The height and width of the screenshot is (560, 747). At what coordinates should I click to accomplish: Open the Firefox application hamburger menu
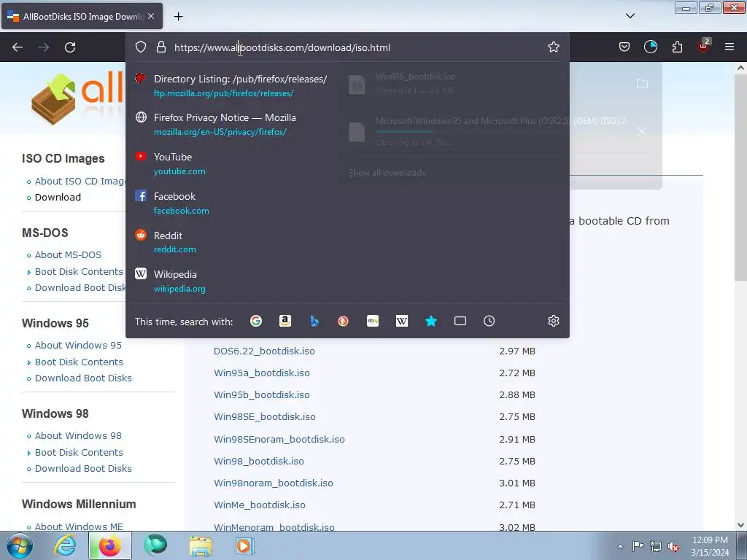pos(729,47)
